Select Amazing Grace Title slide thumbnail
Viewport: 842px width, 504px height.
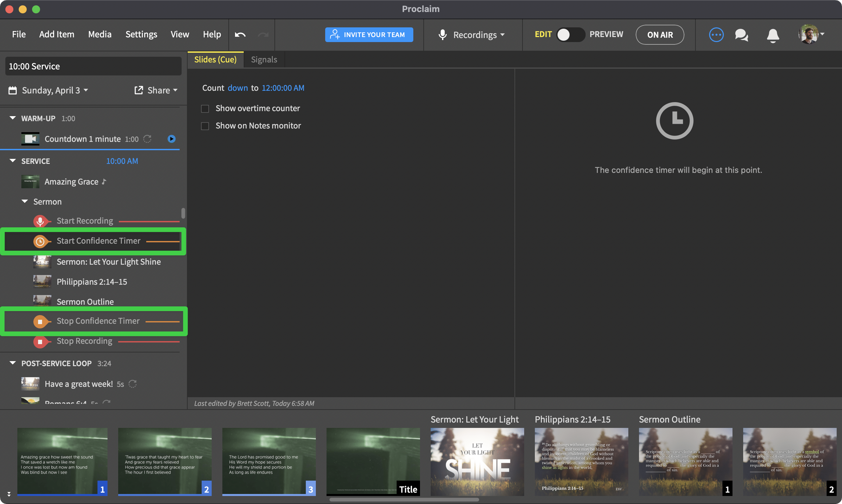(x=373, y=462)
